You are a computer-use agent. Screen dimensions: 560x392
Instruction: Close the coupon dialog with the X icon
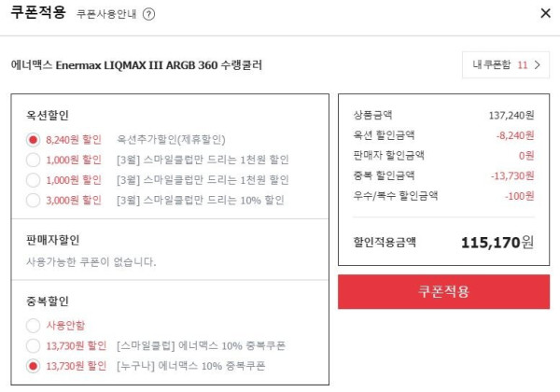545,13
